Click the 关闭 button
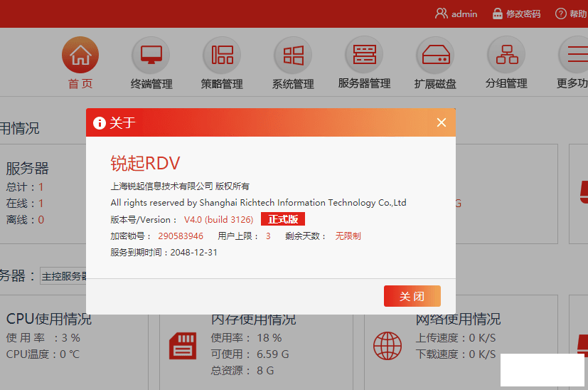 412,296
